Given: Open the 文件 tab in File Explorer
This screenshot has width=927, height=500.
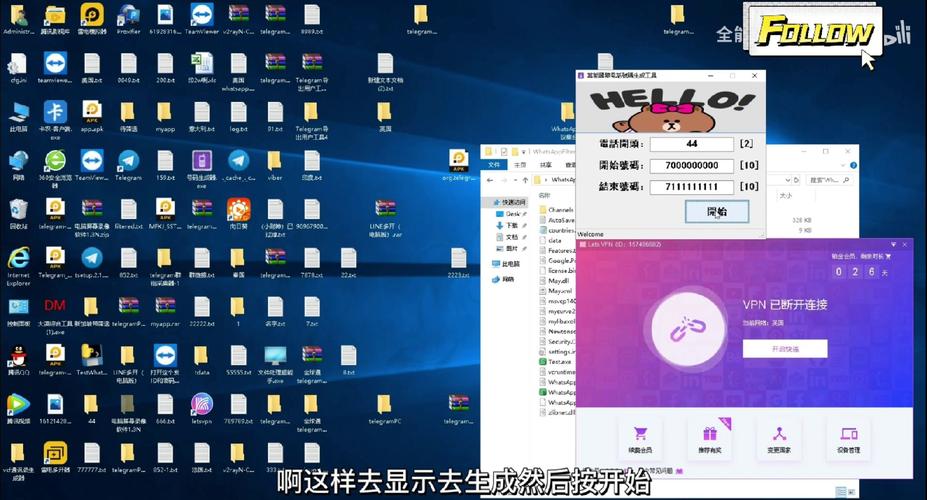Looking at the screenshot, I should coord(494,164).
